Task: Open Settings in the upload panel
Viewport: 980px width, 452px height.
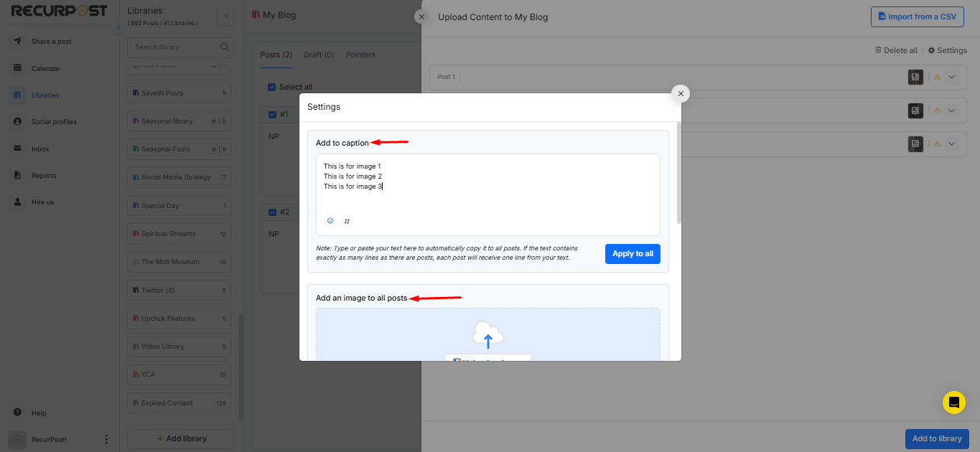Action: (x=948, y=51)
